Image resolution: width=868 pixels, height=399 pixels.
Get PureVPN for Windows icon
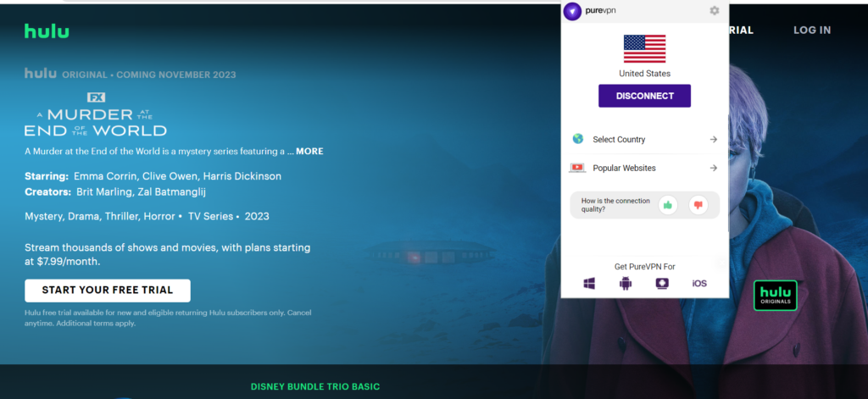(x=589, y=283)
